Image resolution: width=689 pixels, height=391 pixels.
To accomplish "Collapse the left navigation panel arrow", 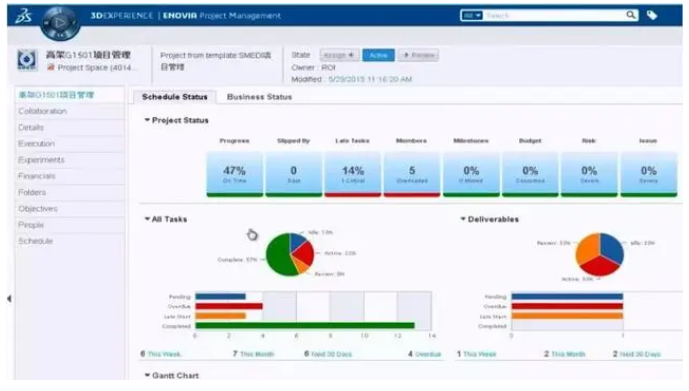I will pyautogui.click(x=9, y=299).
